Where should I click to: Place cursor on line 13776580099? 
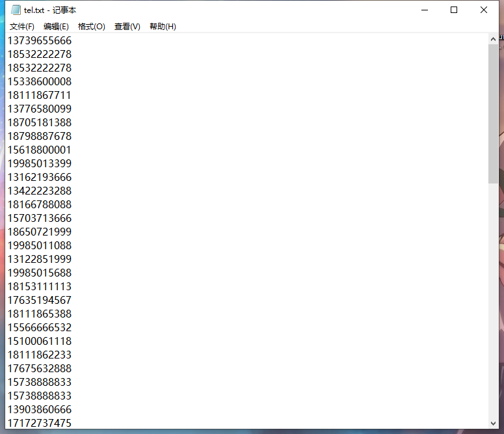[x=40, y=109]
